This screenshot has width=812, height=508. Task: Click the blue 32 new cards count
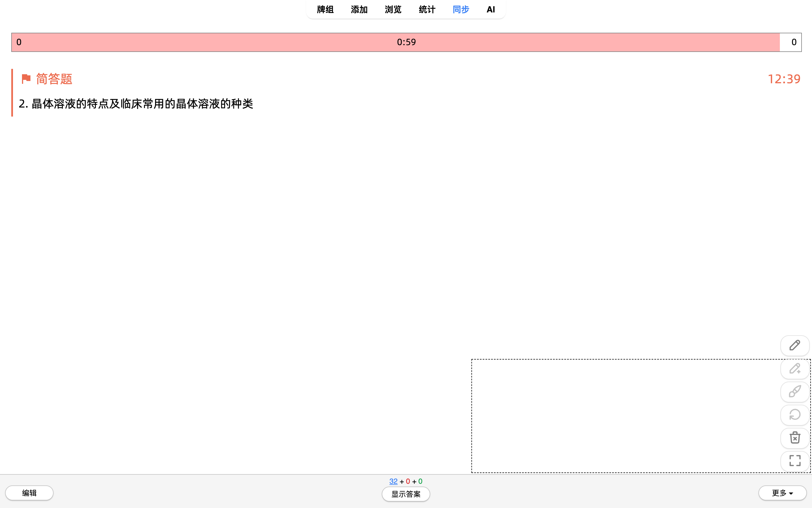393,481
